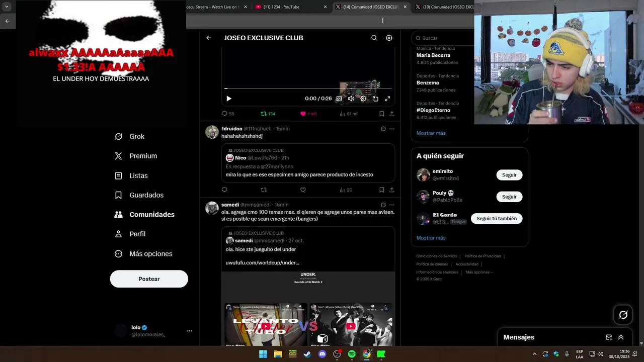644x362 pixels.
Task: Show more follow suggestions with Mostrar más
Action: (431, 238)
